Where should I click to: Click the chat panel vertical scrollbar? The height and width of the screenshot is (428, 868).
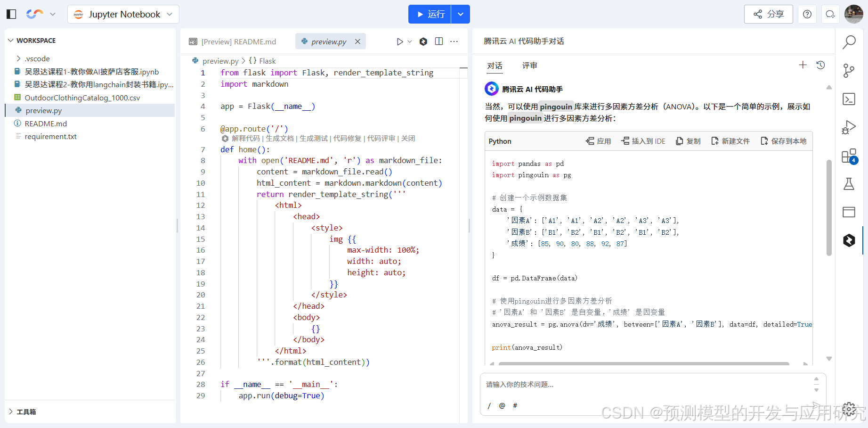829,207
